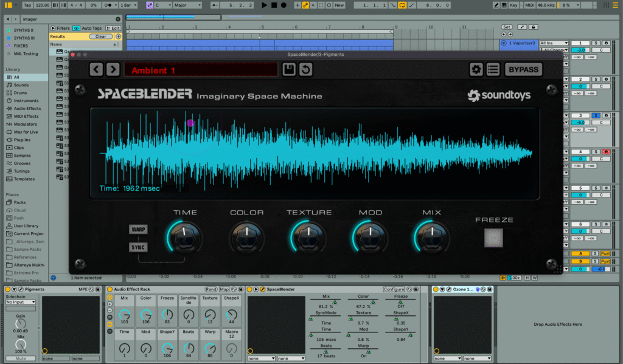
Task: Toggle the arrangement Loop switch
Action: (402, 5)
